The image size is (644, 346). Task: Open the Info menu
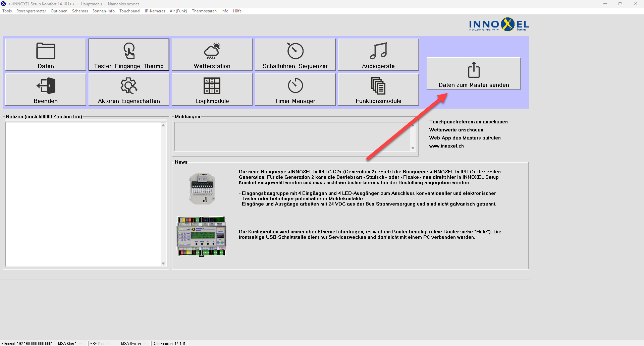[225, 11]
